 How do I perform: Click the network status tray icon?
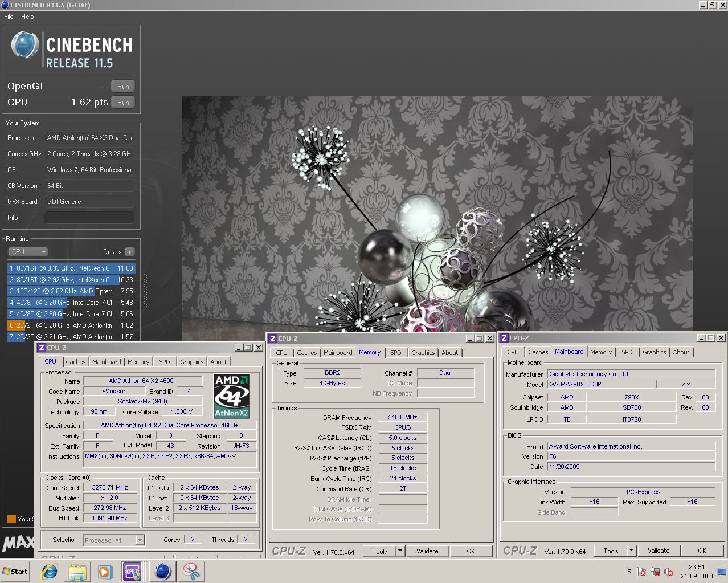point(655,572)
